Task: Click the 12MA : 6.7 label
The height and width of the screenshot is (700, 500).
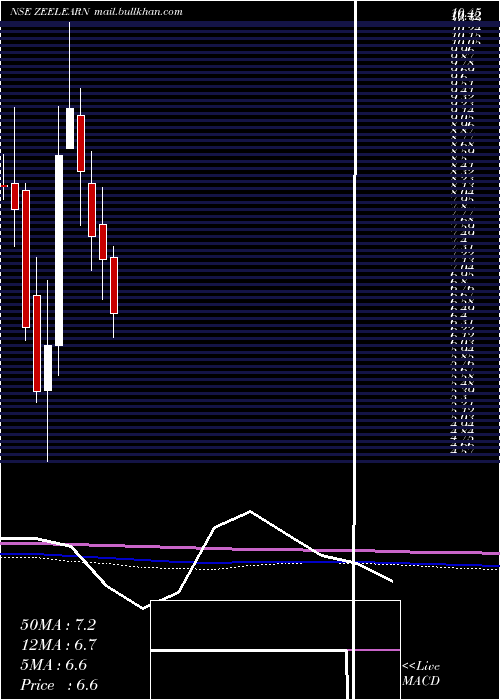Action: [x=58, y=645]
